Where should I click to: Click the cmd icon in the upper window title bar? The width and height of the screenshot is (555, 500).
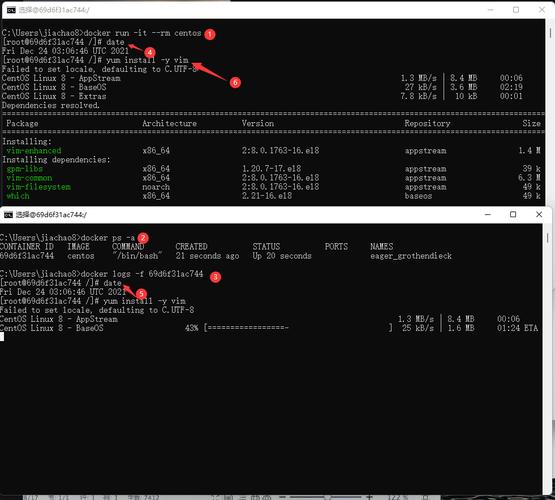(x=11, y=10)
